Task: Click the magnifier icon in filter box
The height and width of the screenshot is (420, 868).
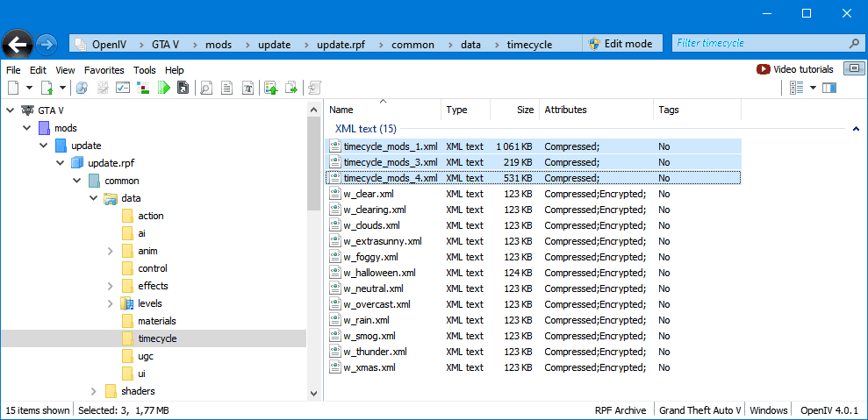Action: [x=854, y=43]
